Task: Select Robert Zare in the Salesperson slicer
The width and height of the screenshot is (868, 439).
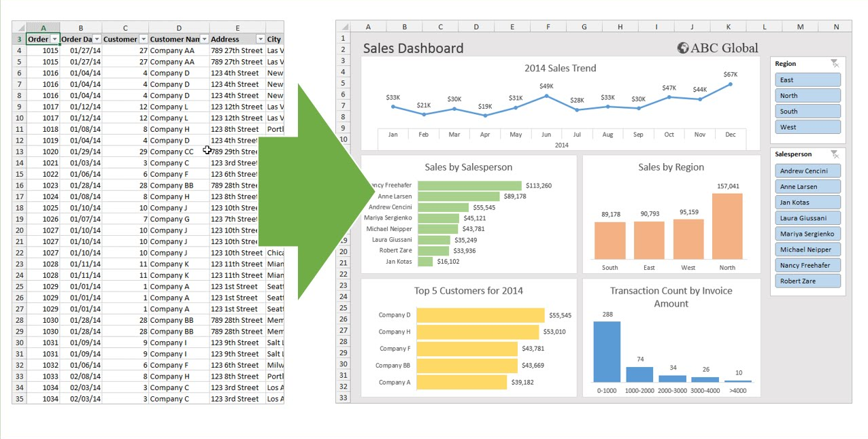Action: tap(807, 281)
